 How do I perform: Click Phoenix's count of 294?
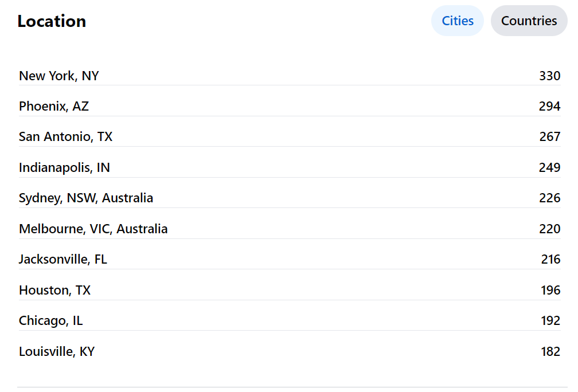(549, 106)
